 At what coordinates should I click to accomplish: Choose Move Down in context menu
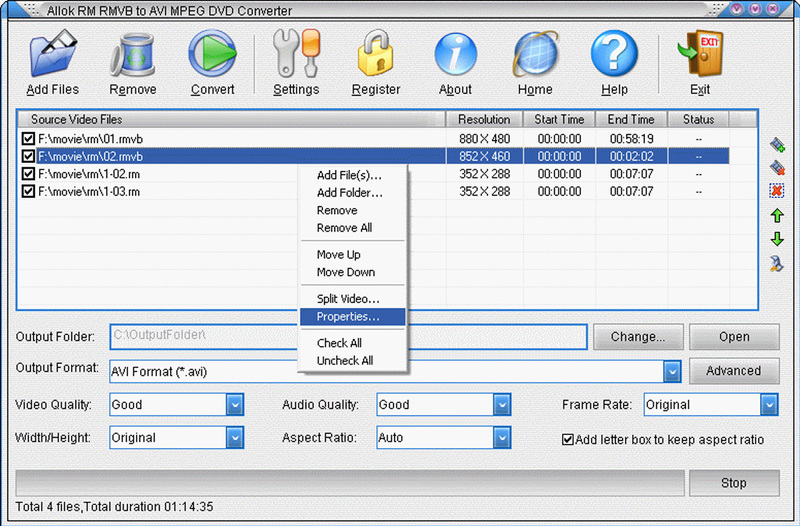pos(353,272)
